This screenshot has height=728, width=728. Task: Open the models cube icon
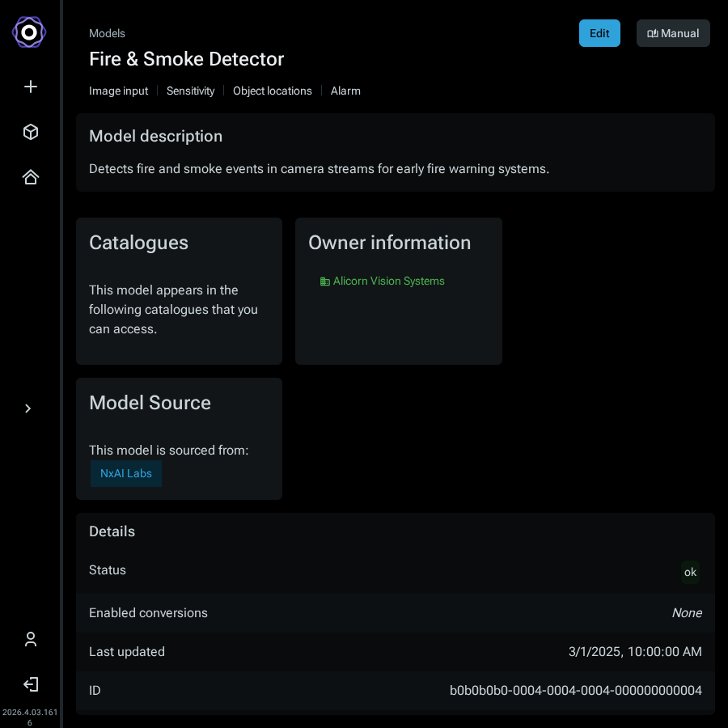click(x=31, y=132)
